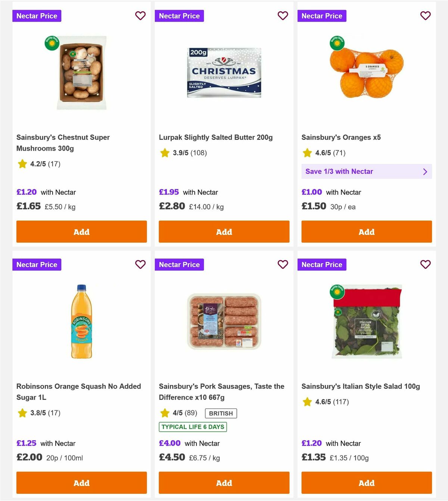
Task: Favourite the Italian Style Salad
Action: (425, 264)
